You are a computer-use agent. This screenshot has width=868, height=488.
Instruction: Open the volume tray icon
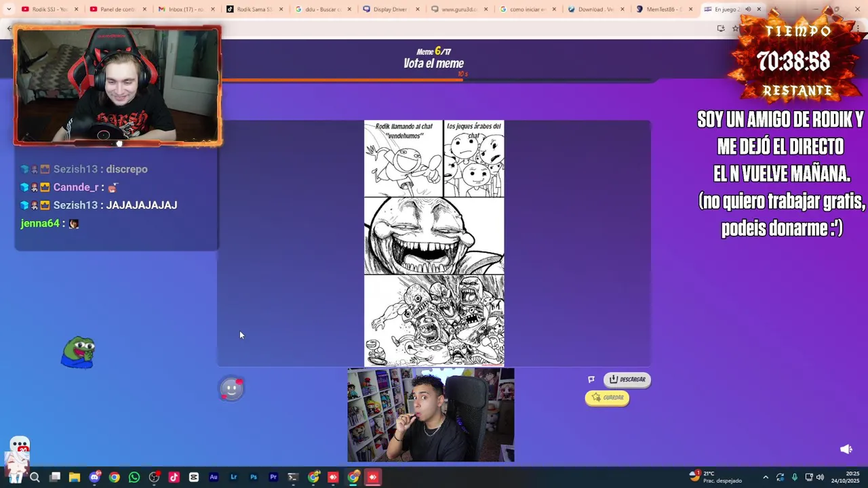tap(820, 477)
